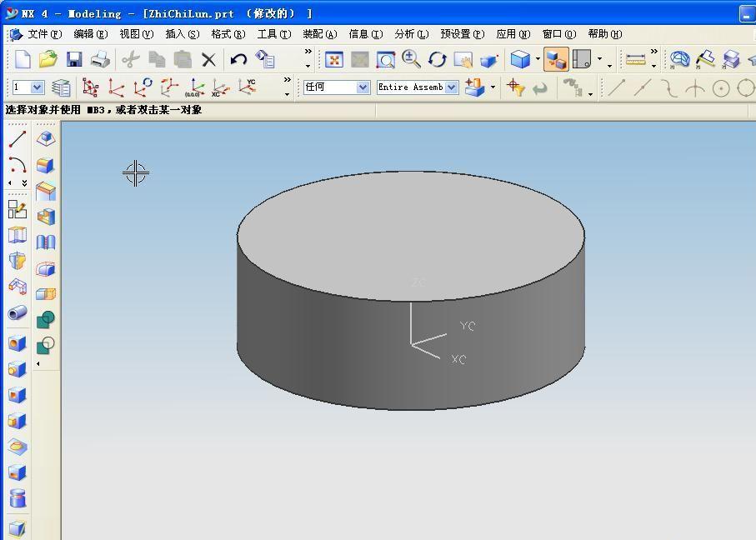Click the Delete X icon
The width and height of the screenshot is (756, 540).
coord(208,59)
